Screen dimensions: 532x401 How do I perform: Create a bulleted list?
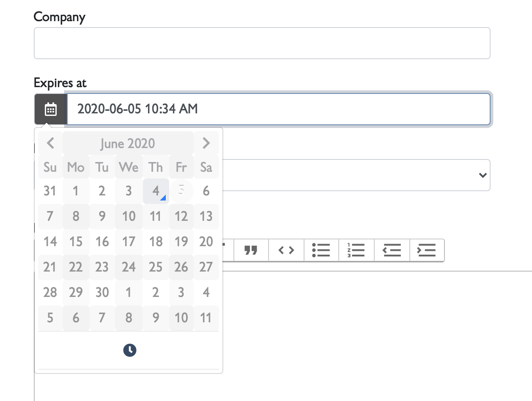321,250
